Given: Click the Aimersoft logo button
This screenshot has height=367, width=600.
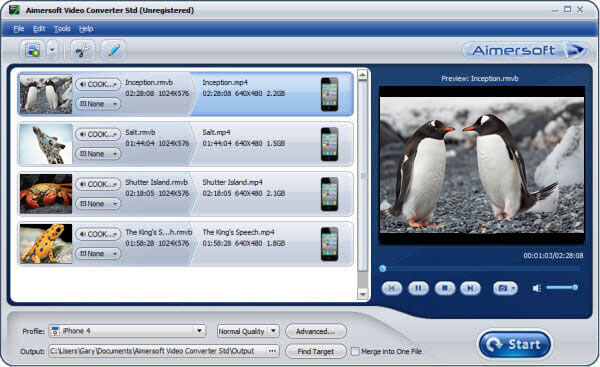Looking at the screenshot, I should 525,50.
